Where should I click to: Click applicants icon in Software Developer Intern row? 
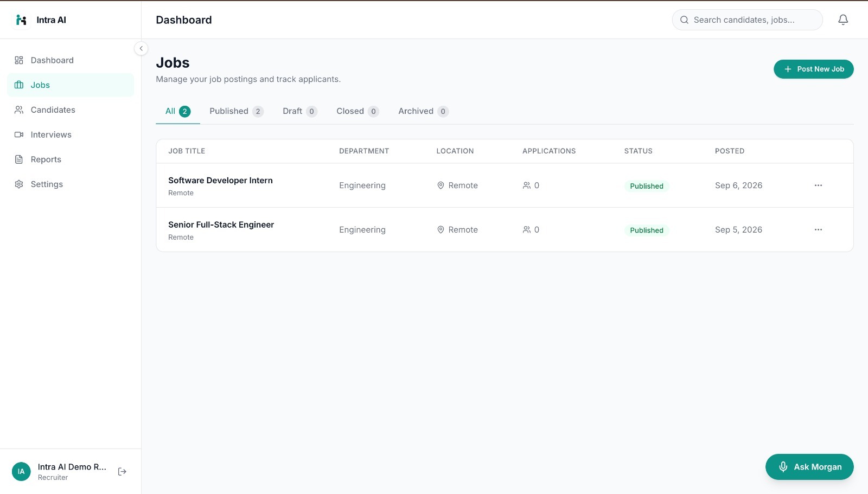coord(527,185)
